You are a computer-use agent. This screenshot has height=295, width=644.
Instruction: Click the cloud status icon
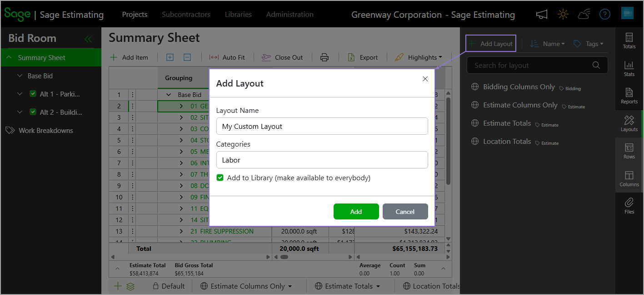[x=584, y=15]
